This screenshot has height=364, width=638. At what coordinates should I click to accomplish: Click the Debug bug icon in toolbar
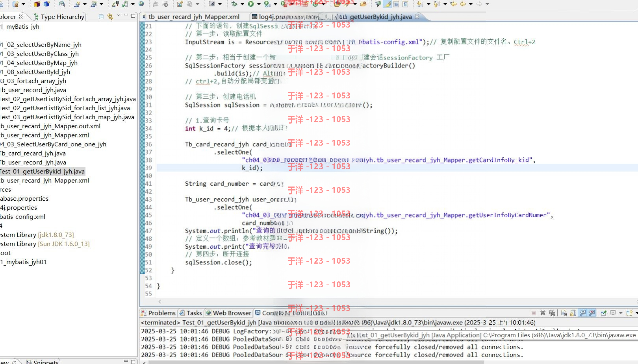pyautogui.click(x=234, y=4)
